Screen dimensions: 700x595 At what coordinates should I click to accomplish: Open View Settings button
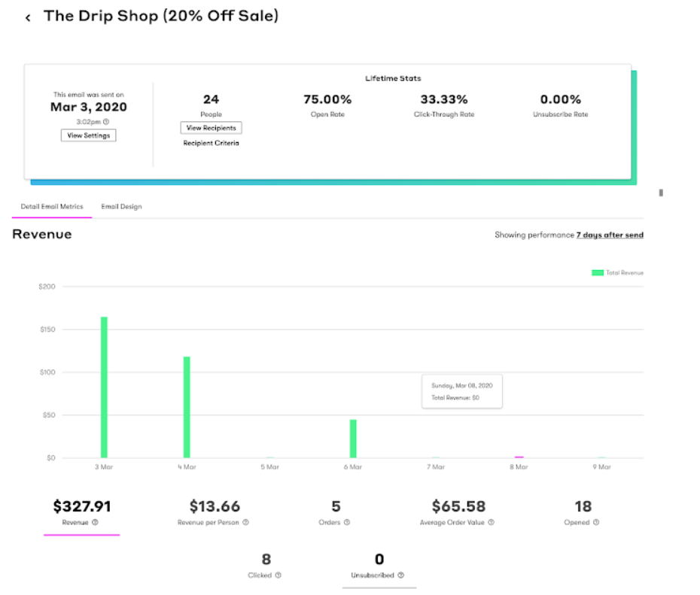[x=88, y=135]
